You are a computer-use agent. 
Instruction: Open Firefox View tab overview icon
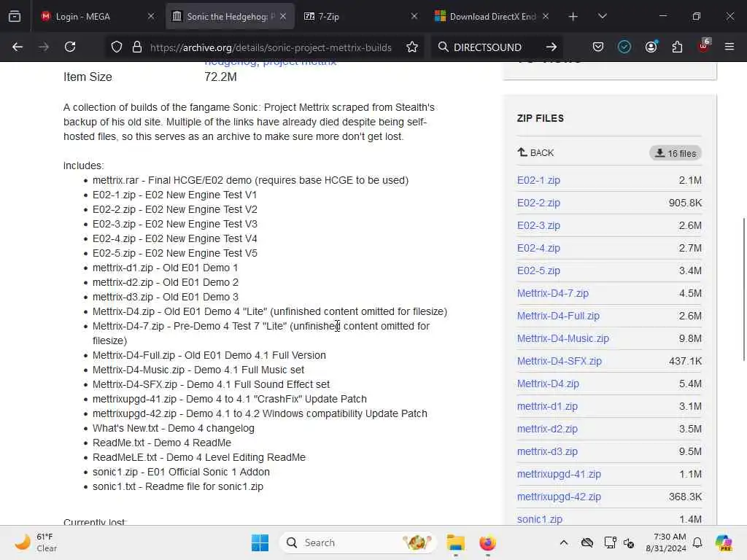pyautogui.click(x=15, y=16)
